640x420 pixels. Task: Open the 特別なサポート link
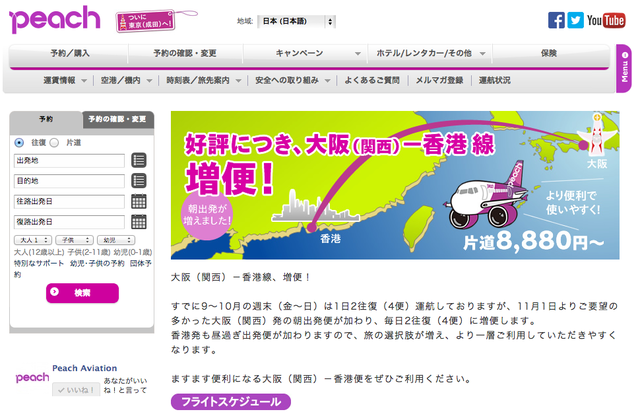[x=39, y=263]
